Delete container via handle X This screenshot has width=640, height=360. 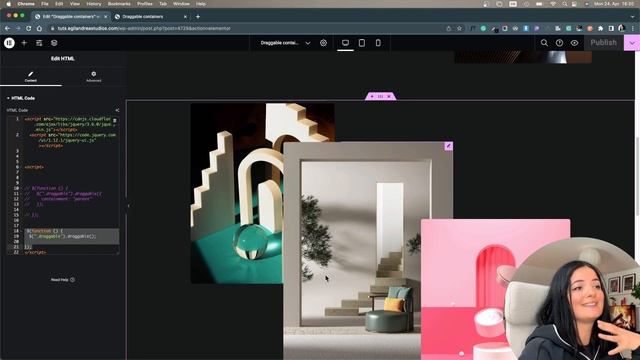(389, 97)
